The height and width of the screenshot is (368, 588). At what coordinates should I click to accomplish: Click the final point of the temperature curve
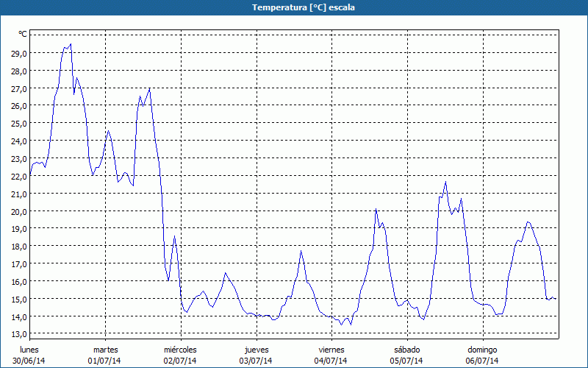tap(556, 298)
